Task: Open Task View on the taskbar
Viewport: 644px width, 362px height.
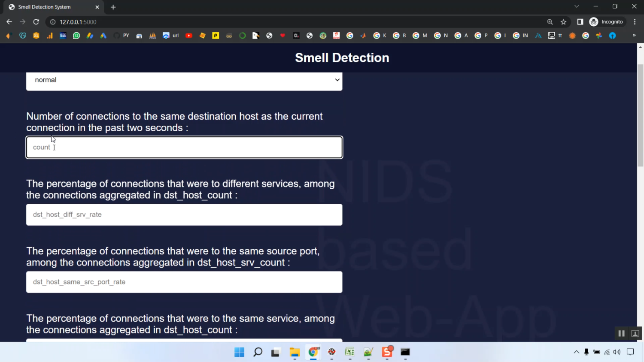Action: pos(276,352)
